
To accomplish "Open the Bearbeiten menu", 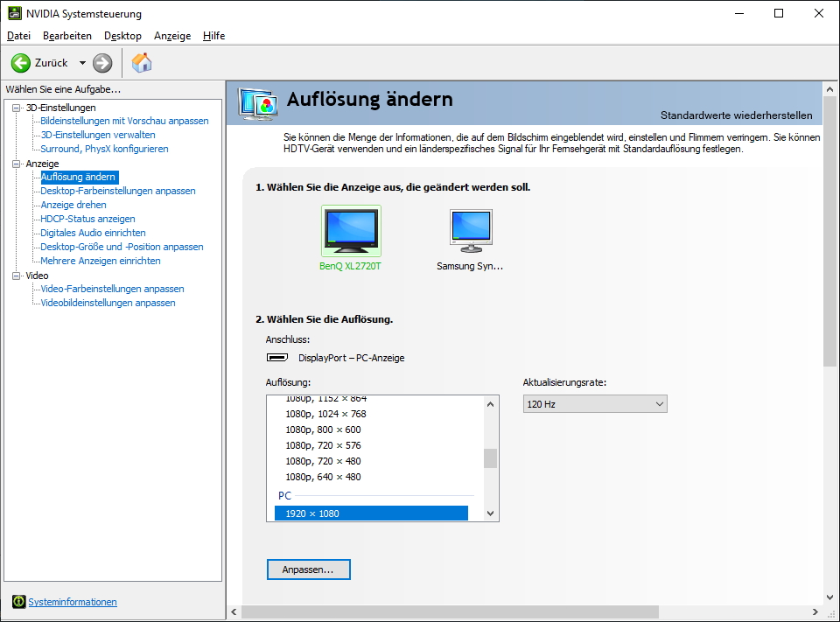I will point(67,36).
